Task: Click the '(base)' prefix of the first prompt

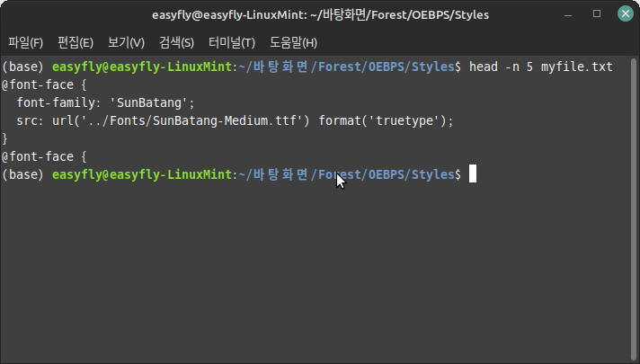Action: coord(22,67)
